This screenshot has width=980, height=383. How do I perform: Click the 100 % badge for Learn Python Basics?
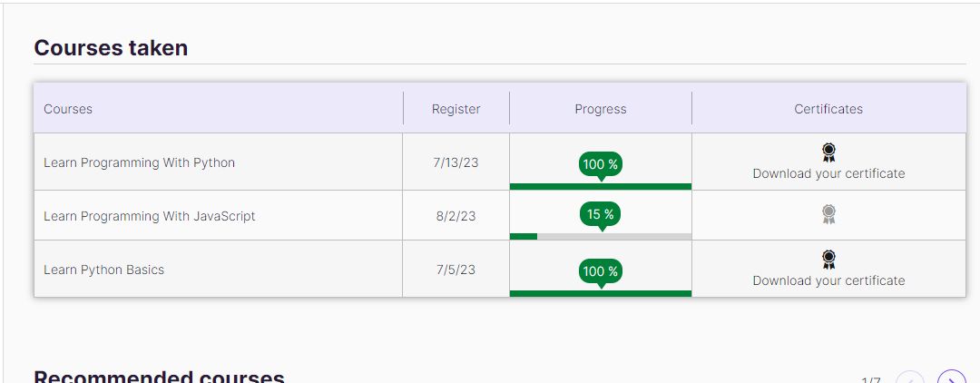[x=601, y=271]
